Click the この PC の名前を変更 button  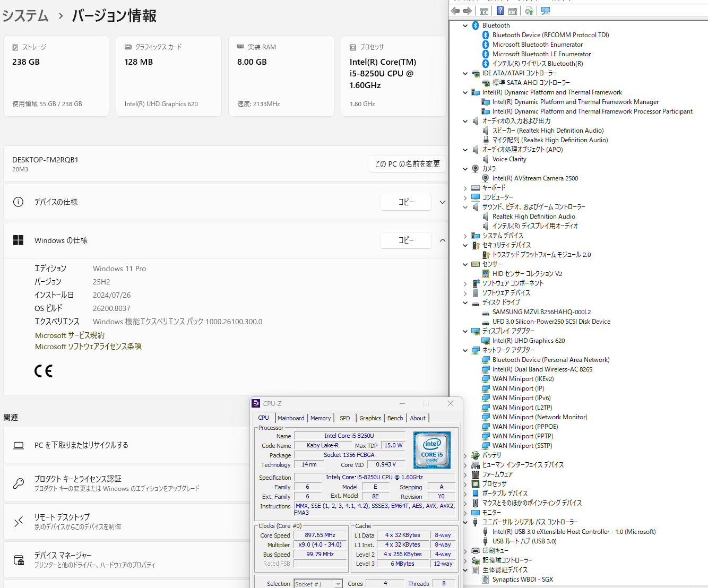407,164
